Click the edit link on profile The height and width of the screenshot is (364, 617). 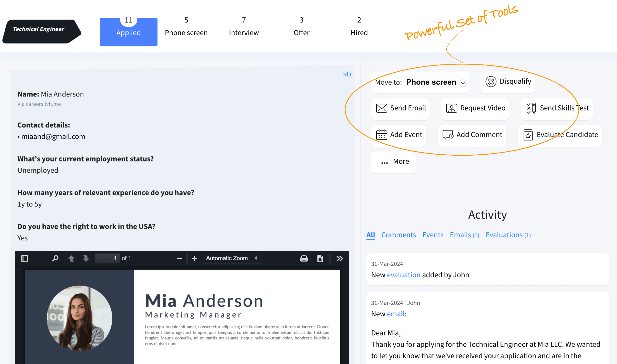click(346, 75)
